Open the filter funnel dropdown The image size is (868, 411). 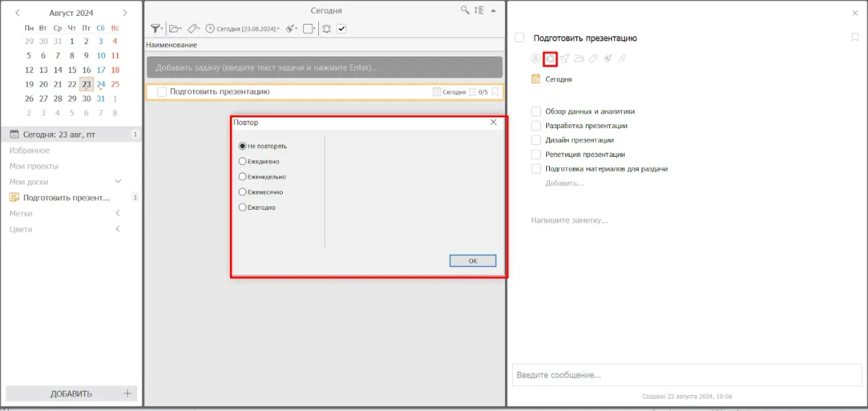156,29
